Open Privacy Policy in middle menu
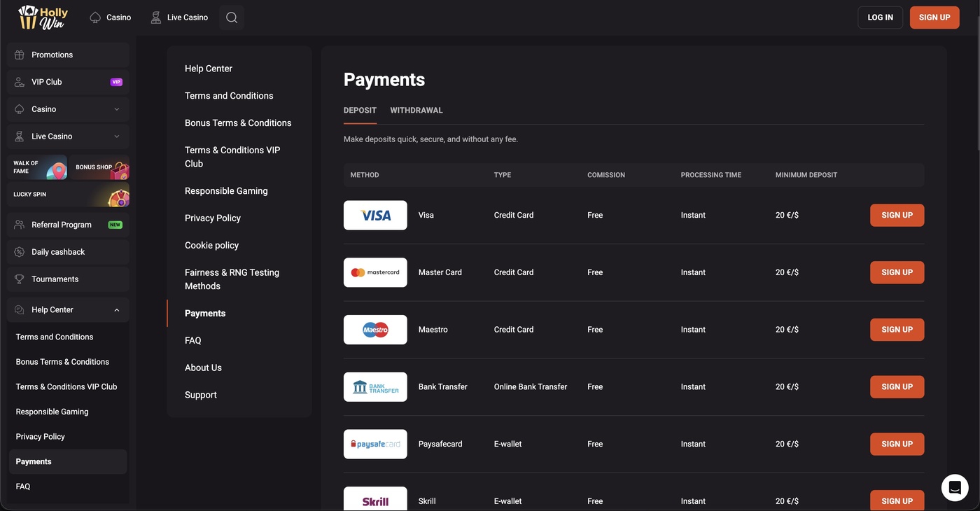 click(x=213, y=218)
